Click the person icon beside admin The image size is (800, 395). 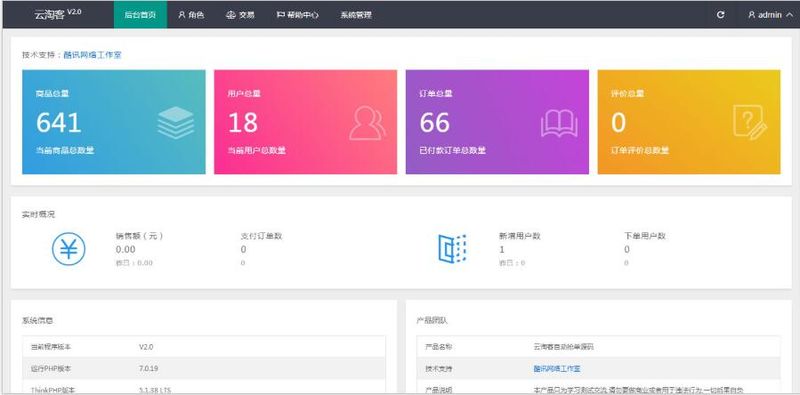(752, 15)
